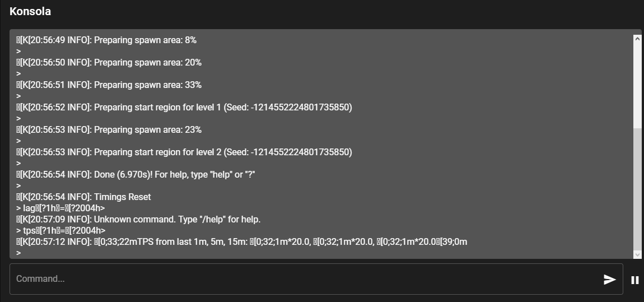Click the send command arrow icon
The width and height of the screenshot is (644, 302).
(x=609, y=280)
